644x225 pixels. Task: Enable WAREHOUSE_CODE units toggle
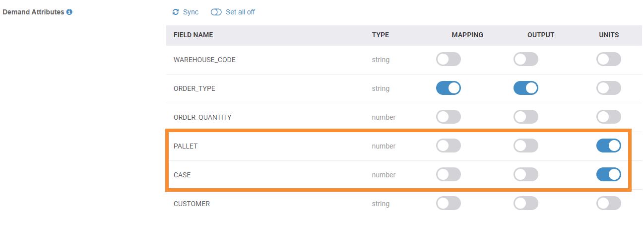[608, 60]
